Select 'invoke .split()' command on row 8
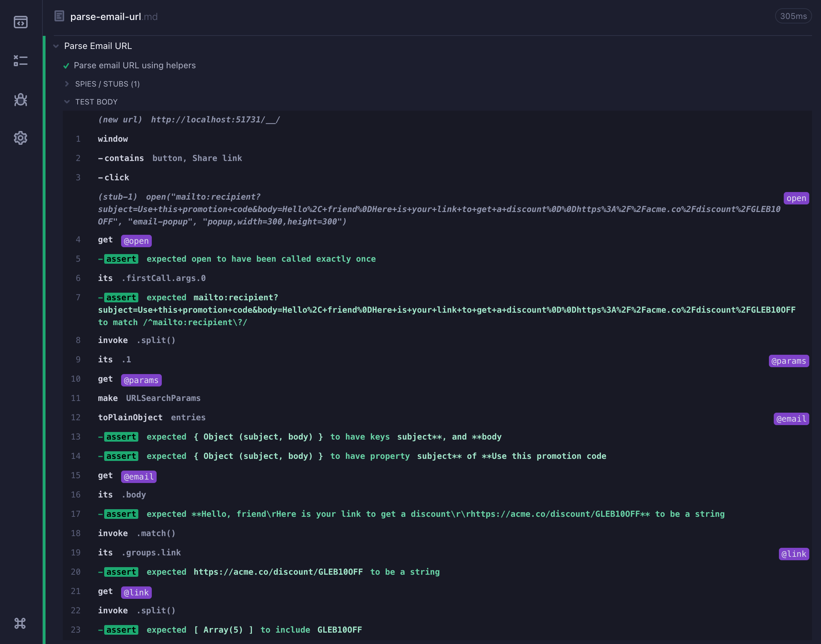The height and width of the screenshot is (644, 821). pos(437,340)
